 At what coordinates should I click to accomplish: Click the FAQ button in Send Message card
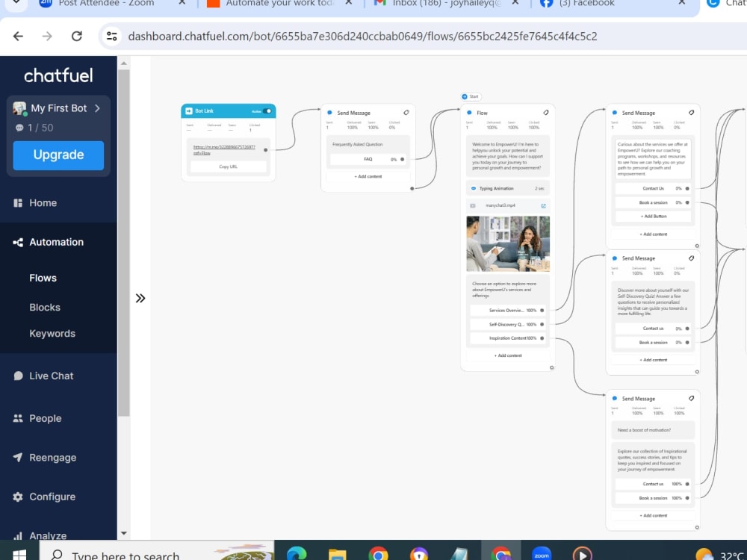coord(368,159)
